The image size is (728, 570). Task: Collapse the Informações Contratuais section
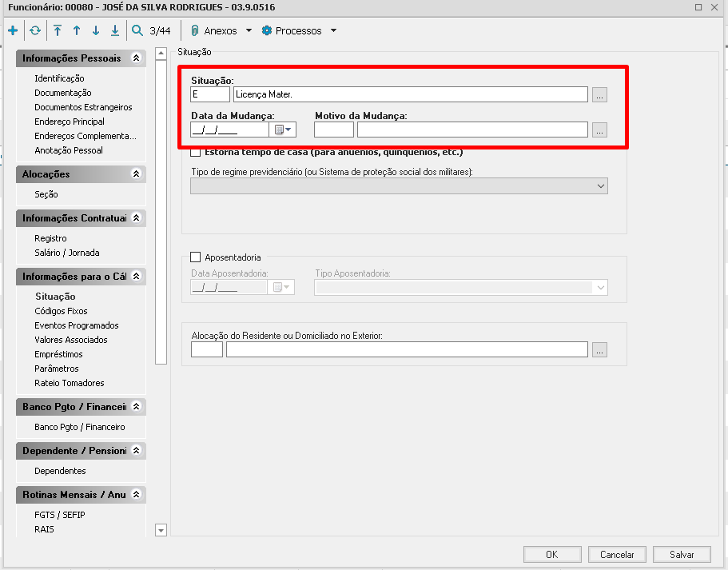tap(136, 218)
